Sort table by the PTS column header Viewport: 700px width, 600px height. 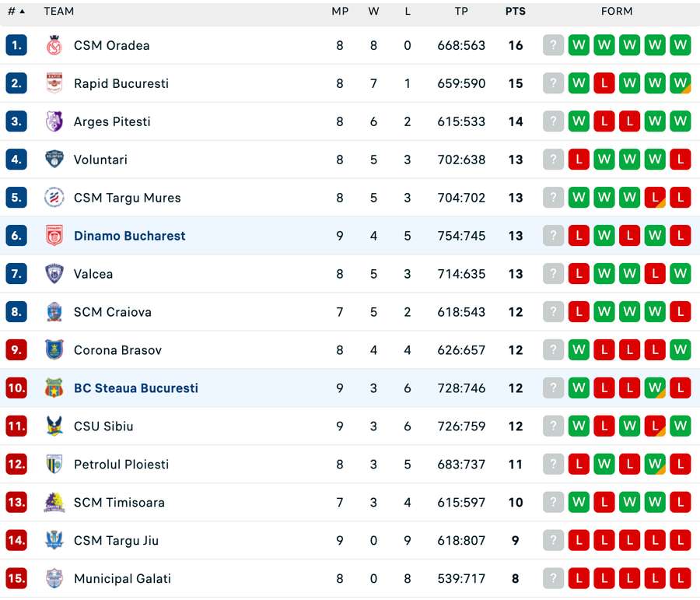click(x=515, y=12)
